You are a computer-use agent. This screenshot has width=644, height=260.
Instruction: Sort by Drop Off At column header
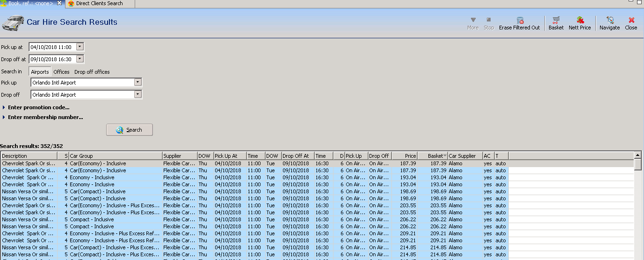(x=297, y=156)
